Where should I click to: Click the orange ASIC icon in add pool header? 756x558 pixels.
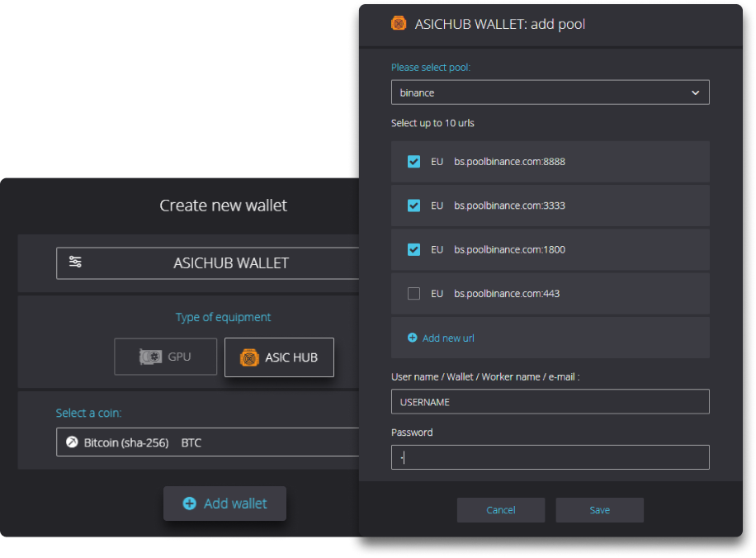(x=399, y=23)
